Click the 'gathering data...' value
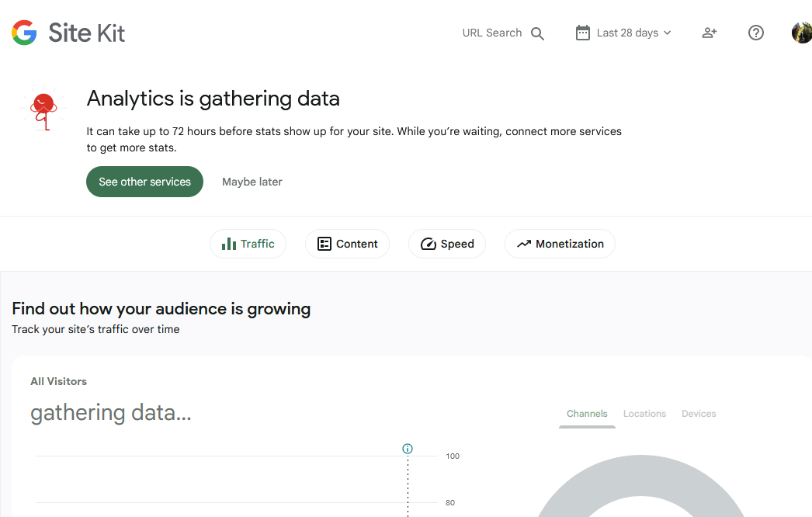Screen dimensions: 812x517 pos(111,413)
